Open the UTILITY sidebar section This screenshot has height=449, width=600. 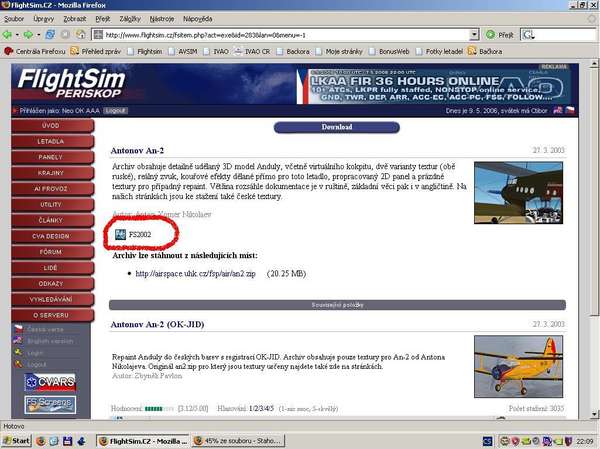[52, 205]
